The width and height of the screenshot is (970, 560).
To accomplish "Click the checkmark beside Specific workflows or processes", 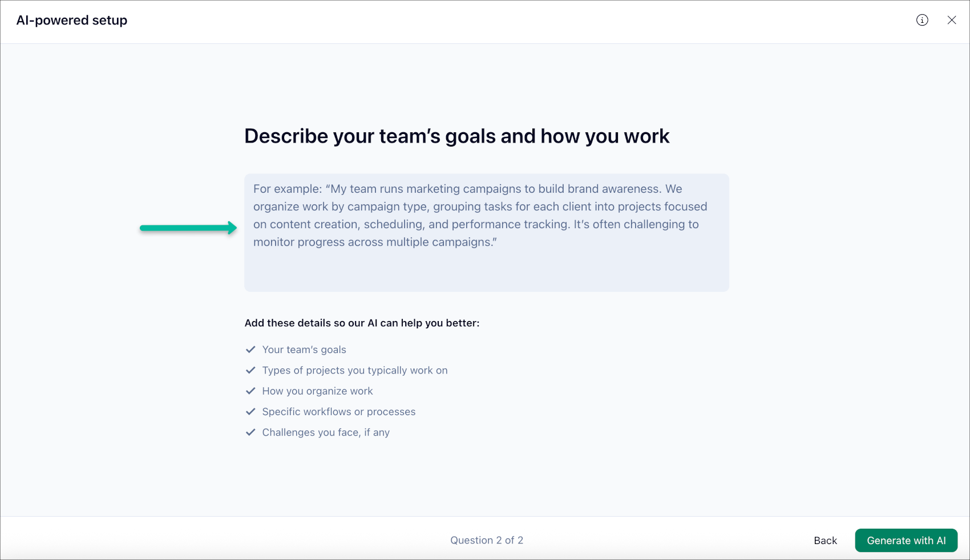I will click(250, 412).
